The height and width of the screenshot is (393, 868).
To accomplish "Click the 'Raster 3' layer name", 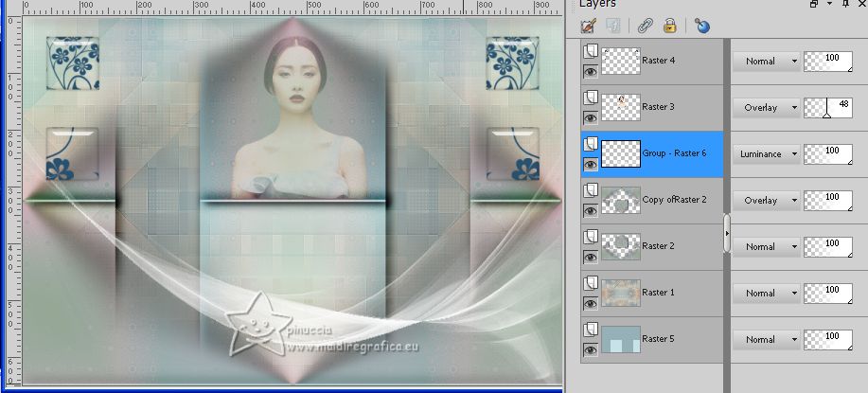I will (658, 107).
